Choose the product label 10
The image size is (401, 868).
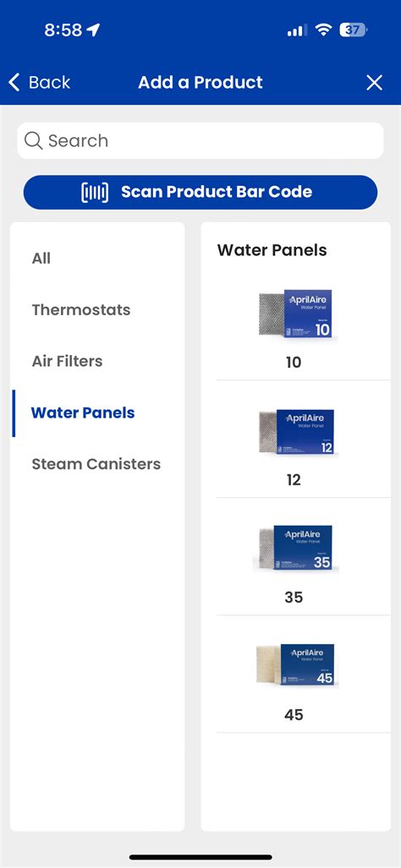point(294,363)
